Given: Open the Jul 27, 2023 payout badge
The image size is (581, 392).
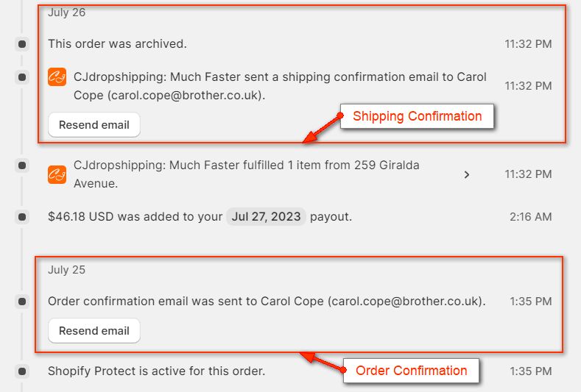Looking at the screenshot, I should (x=265, y=217).
